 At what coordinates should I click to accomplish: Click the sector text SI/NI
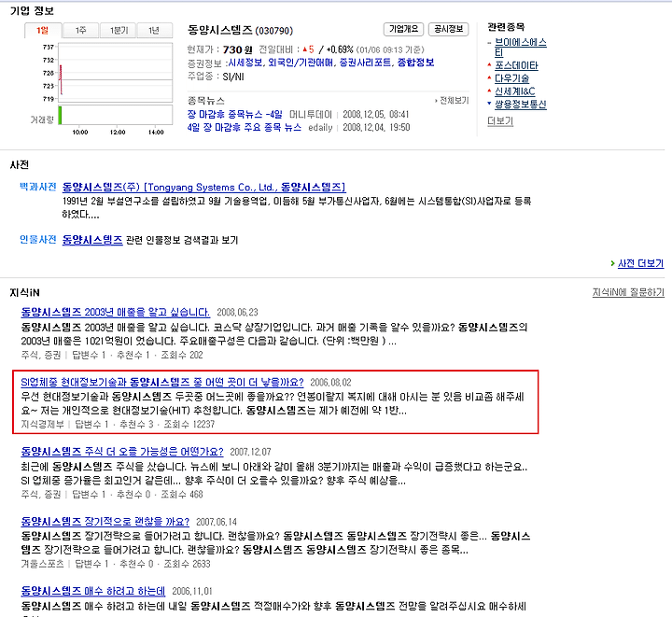click(233, 77)
